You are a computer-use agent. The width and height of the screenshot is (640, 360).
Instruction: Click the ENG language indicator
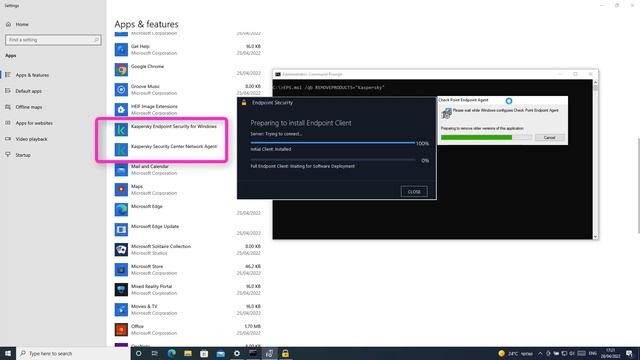tap(593, 353)
